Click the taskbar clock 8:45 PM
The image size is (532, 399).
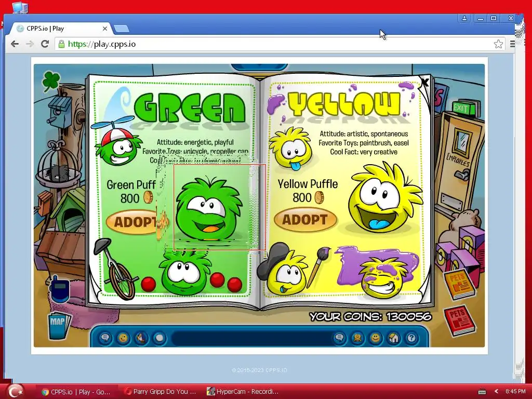pos(515,391)
